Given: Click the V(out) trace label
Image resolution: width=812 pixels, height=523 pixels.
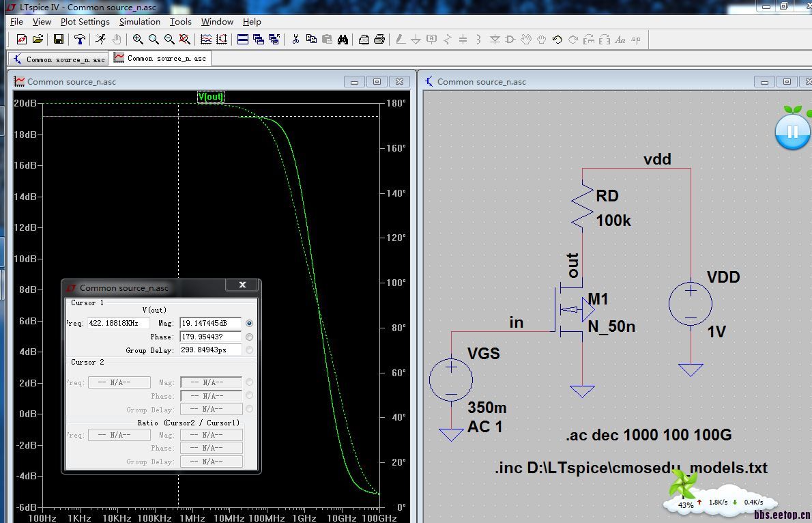Looking at the screenshot, I should click(210, 97).
